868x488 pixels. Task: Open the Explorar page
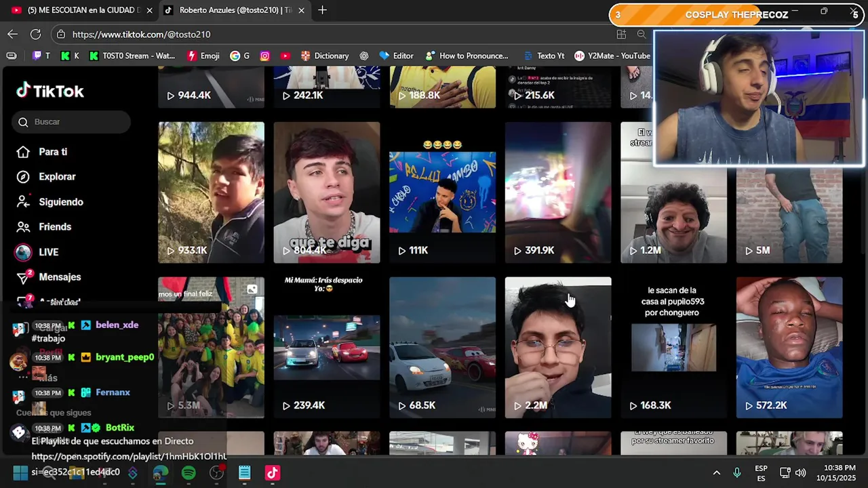tap(57, 177)
